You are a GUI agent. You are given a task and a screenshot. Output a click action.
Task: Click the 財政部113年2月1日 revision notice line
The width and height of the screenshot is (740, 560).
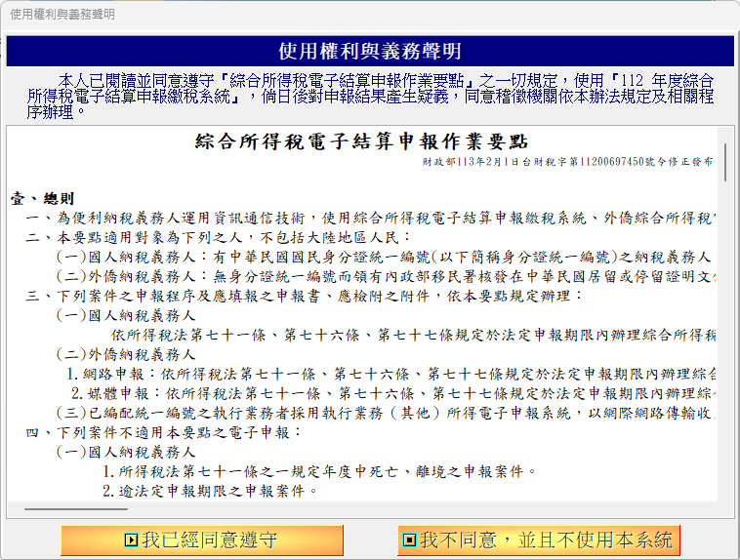[567, 161]
